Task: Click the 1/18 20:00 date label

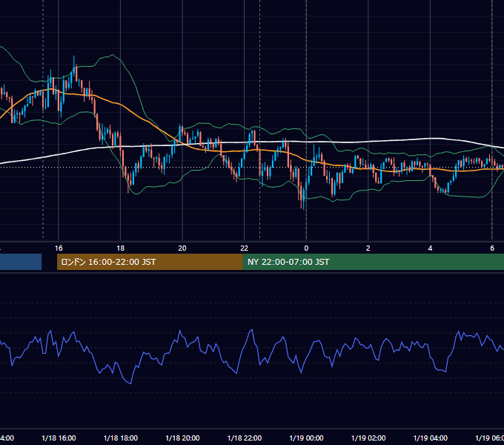Action: pyautogui.click(x=182, y=438)
